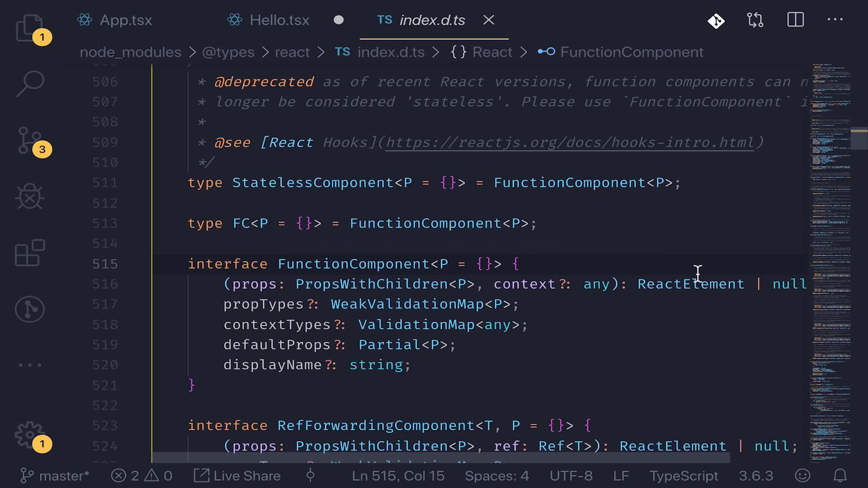The width and height of the screenshot is (868, 488).
Task: Open the Manage settings gear
Action: point(30,435)
